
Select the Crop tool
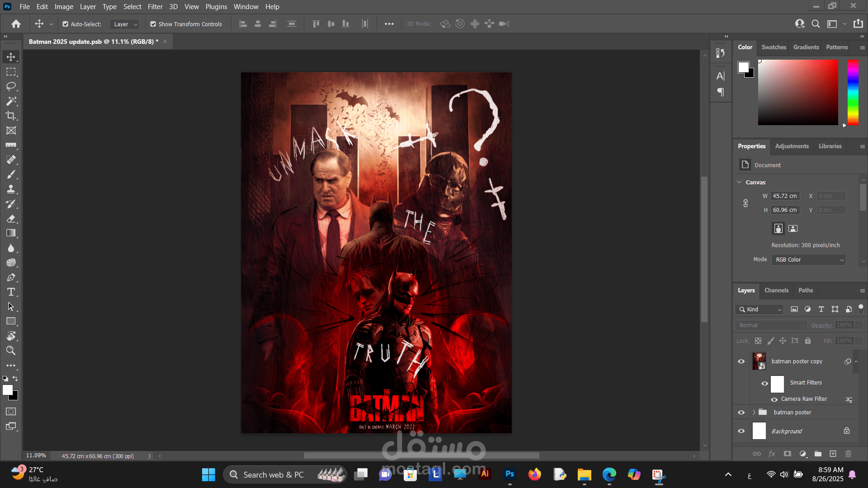tap(11, 116)
